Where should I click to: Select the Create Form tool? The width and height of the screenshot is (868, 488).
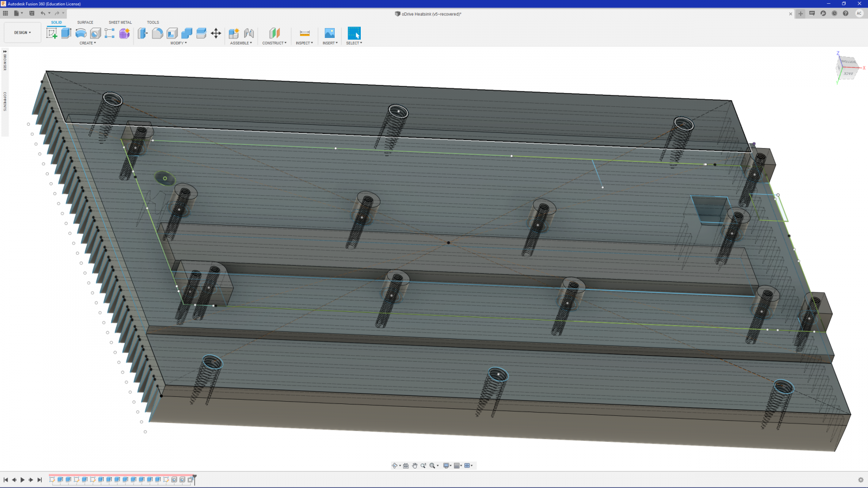(x=124, y=33)
